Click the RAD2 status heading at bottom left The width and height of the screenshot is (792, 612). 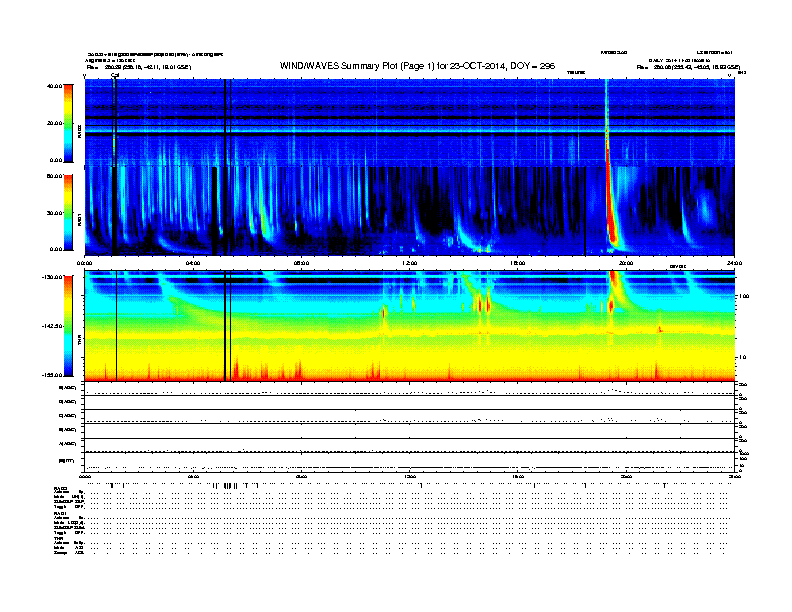click(61, 488)
